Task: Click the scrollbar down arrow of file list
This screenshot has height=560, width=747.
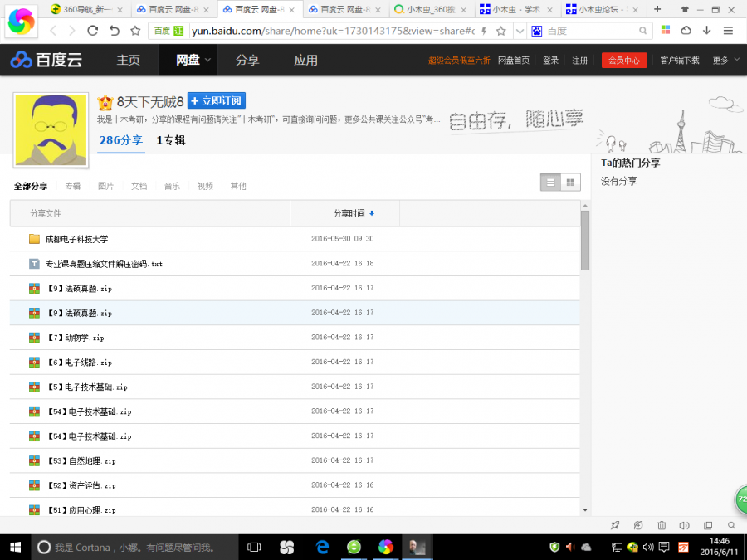Action: [x=585, y=510]
